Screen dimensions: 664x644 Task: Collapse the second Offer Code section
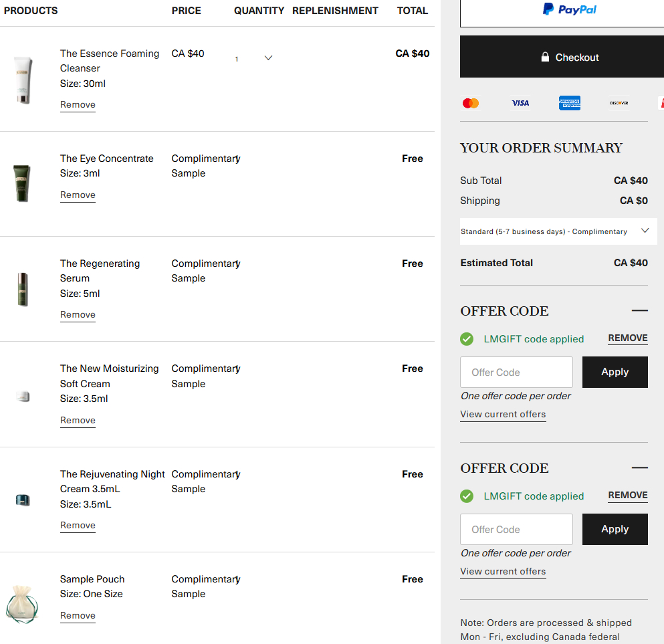[639, 468]
